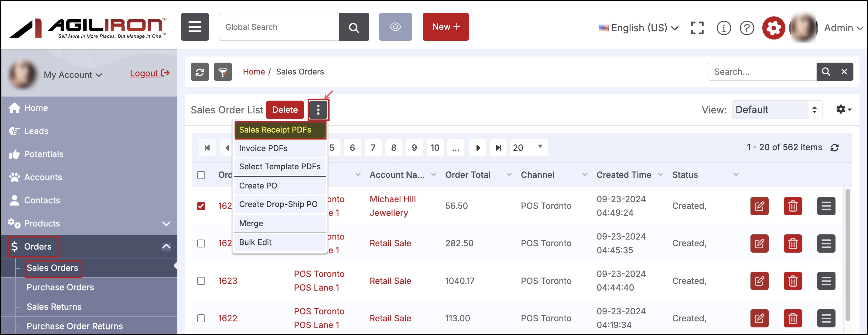
Task: Open row menu for order 1623
Action: (x=826, y=281)
